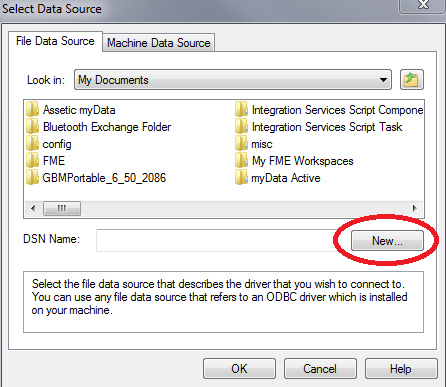Click the horizontal scrollbar right arrow
The width and height of the screenshot is (446, 387).
[415, 208]
